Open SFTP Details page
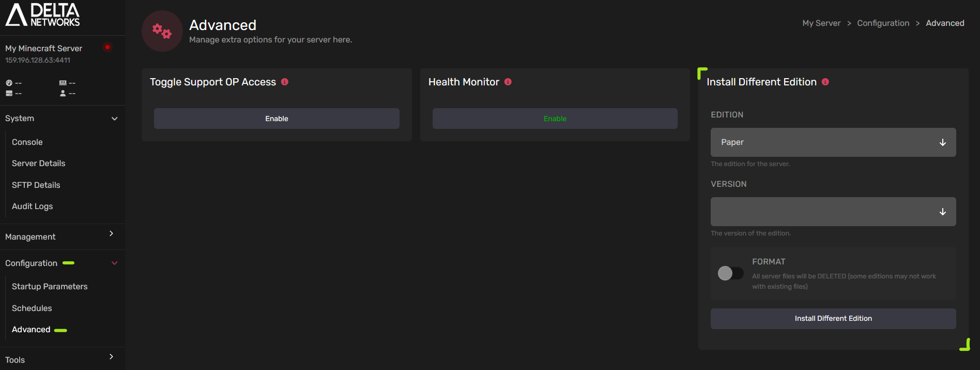 click(36, 185)
